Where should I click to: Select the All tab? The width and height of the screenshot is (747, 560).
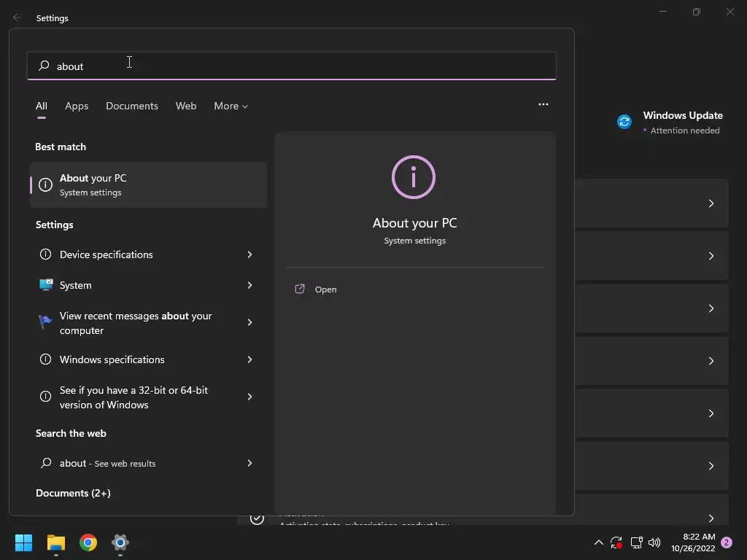[x=42, y=106]
